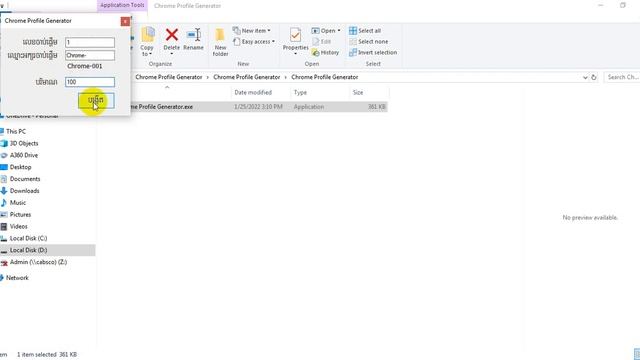Image resolution: width=640 pixels, height=360 pixels.
Task: Click the Application cell of the exe row
Action: point(309,107)
